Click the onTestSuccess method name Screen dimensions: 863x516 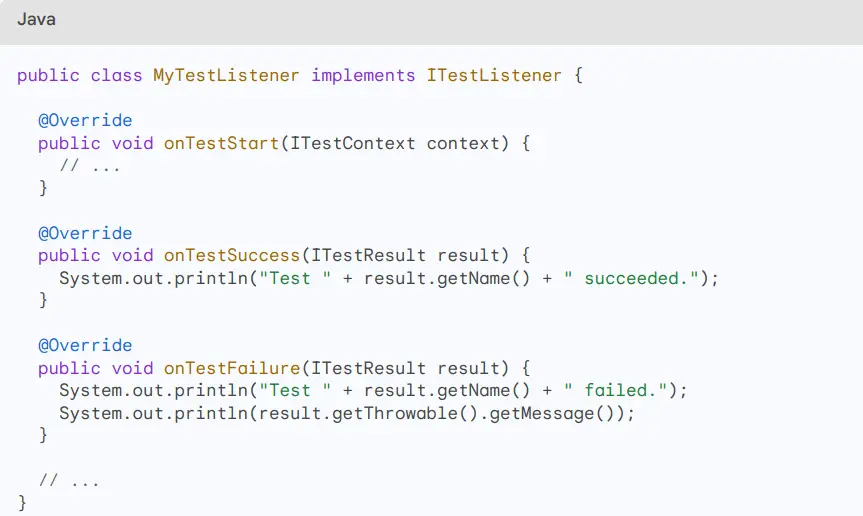click(232, 255)
